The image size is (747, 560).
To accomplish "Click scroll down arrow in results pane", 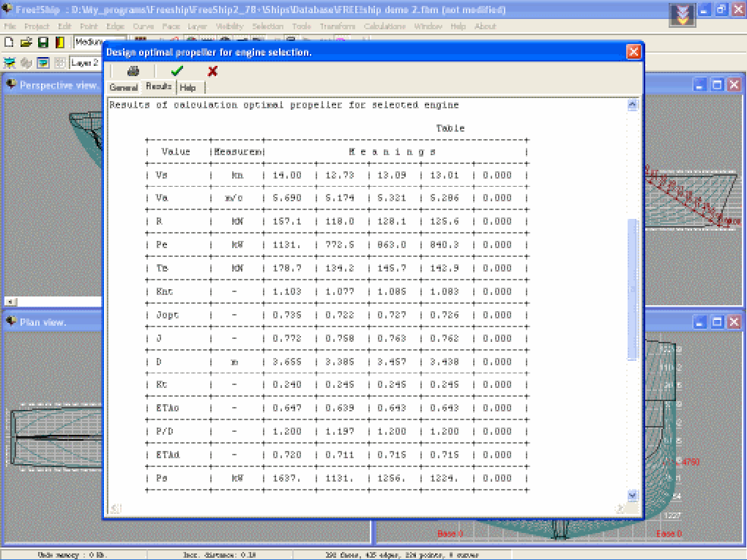I will (x=633, y=496).
